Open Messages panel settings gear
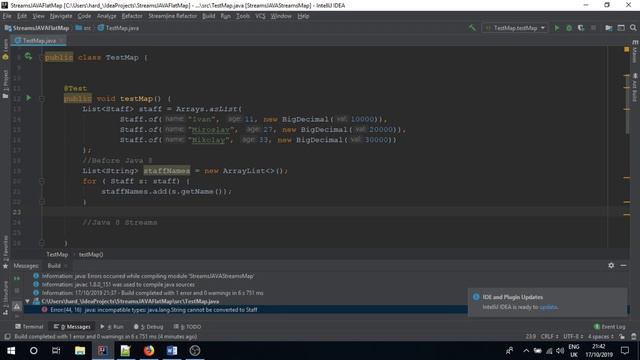640x360 pixels. coord(611,265)
